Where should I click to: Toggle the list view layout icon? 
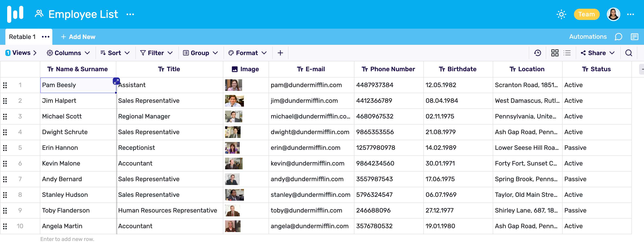[568, 54]
